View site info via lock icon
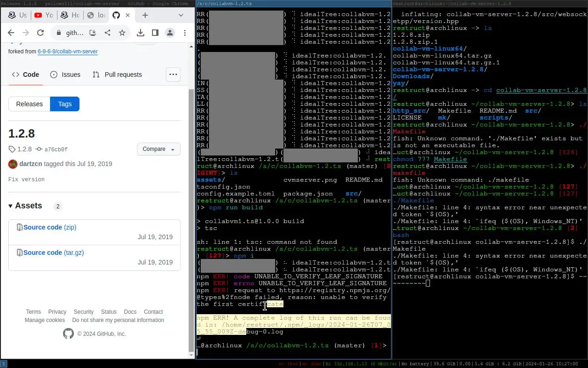588x368 pixels. (x=58, y=33)
